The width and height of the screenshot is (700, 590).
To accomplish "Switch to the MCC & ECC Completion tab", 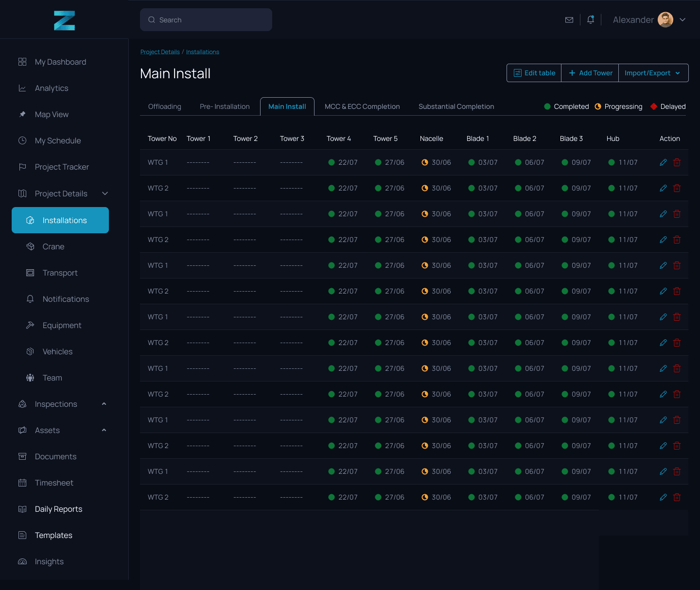I will pyautogui.click(x=362, y=106).
